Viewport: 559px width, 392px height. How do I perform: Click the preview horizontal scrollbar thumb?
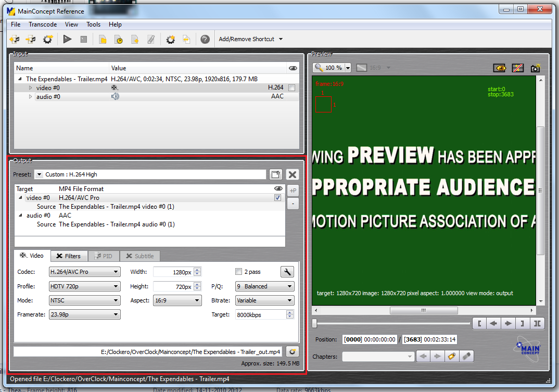pos(424,310)
